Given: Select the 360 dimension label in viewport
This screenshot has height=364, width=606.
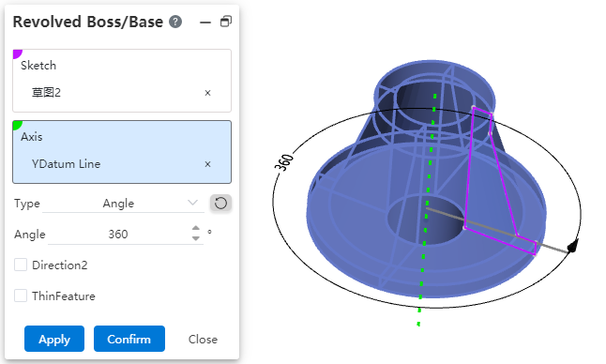Looking at the screenshot, I should 284,162.
